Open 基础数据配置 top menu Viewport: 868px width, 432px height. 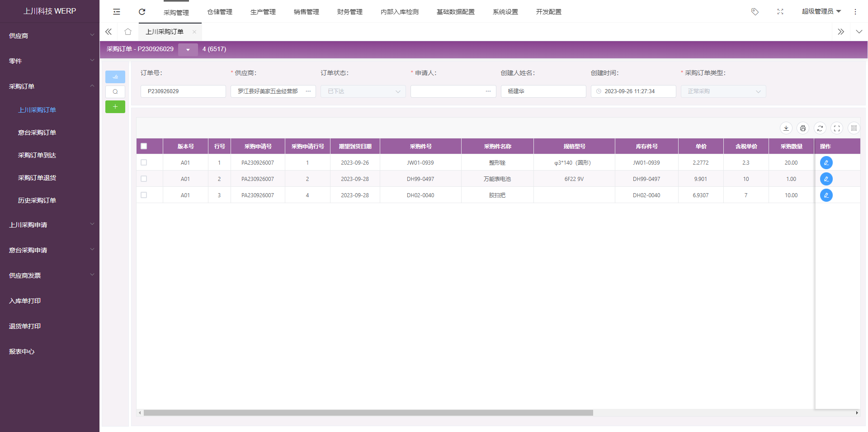pos(456,12)
